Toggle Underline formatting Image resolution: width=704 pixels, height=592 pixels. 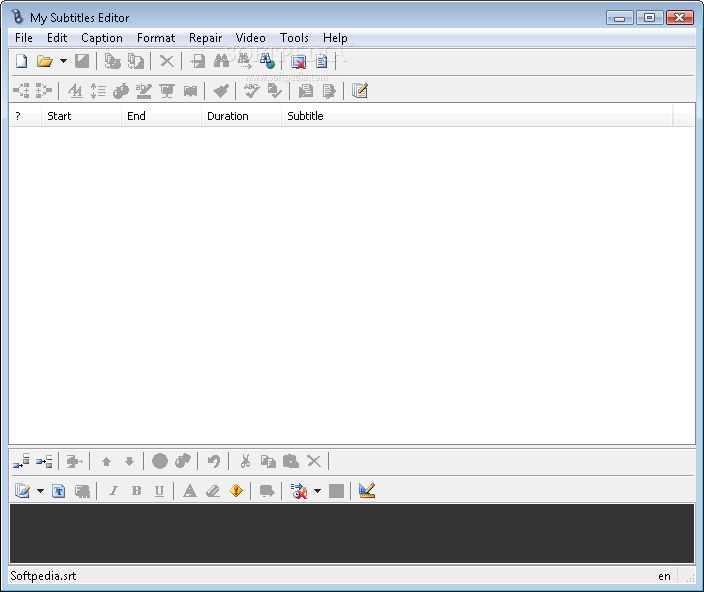click(159, 491)
